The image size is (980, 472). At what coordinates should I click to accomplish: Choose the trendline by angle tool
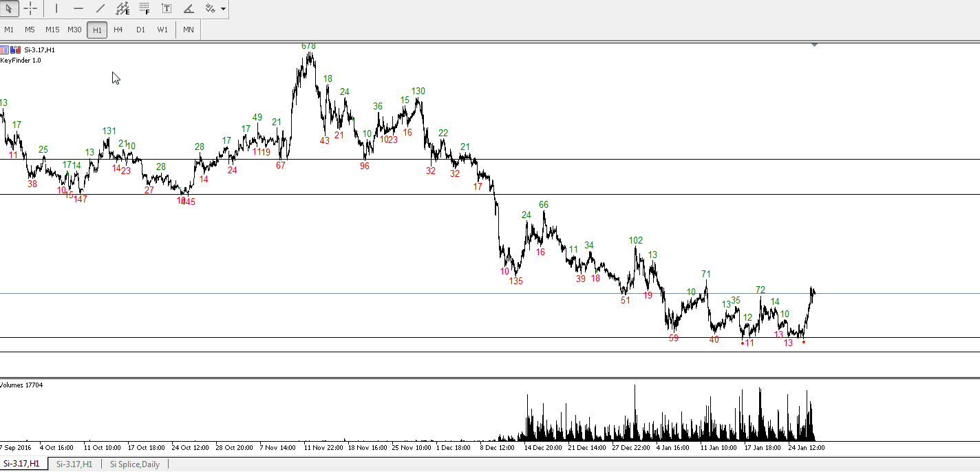coord(189,9)
